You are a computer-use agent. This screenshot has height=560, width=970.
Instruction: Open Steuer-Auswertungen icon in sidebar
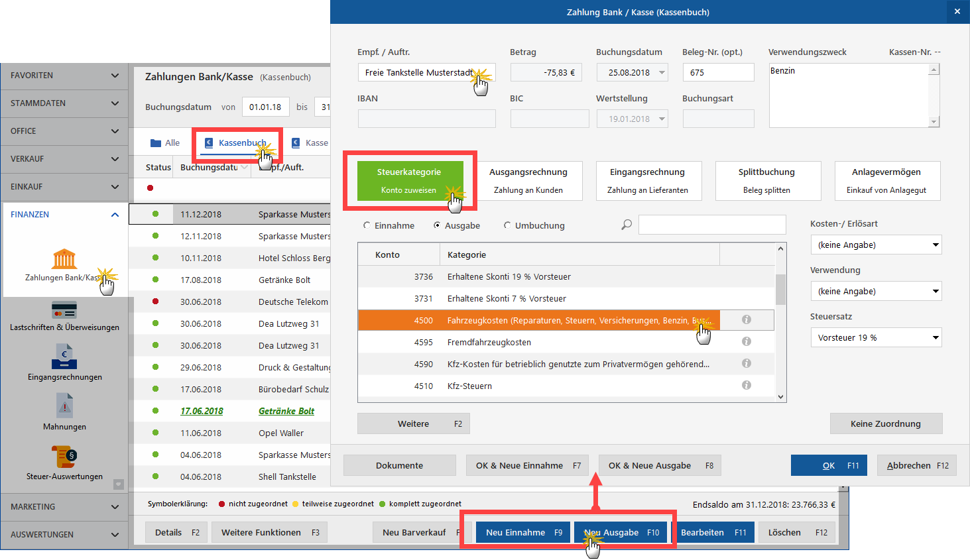coord(64,456)
